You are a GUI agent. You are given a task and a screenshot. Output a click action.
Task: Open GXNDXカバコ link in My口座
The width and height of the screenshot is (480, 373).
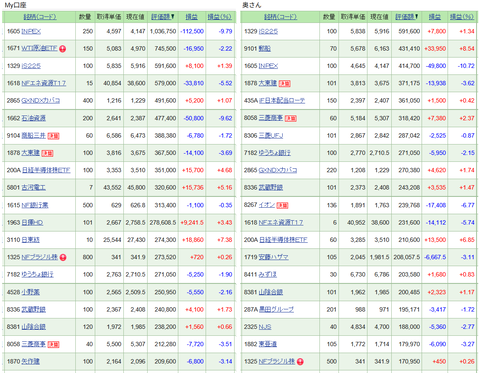[x=41, y=101]
